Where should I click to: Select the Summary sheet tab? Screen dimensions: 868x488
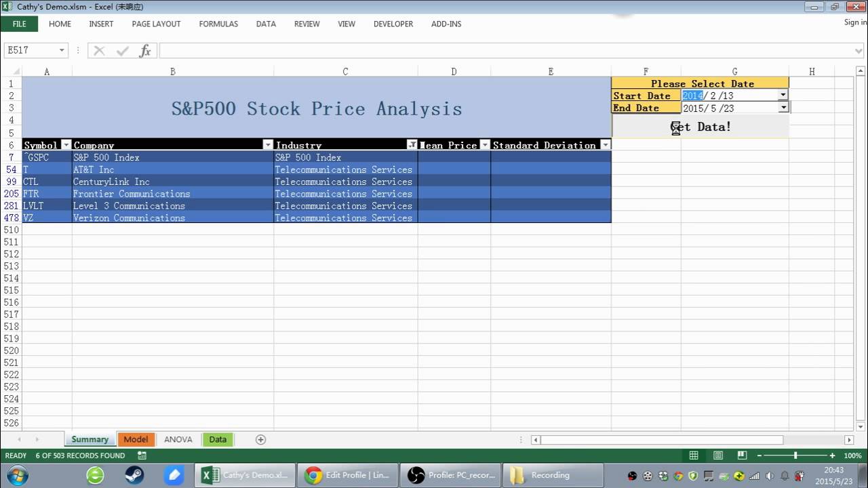[x=90, y=439]
